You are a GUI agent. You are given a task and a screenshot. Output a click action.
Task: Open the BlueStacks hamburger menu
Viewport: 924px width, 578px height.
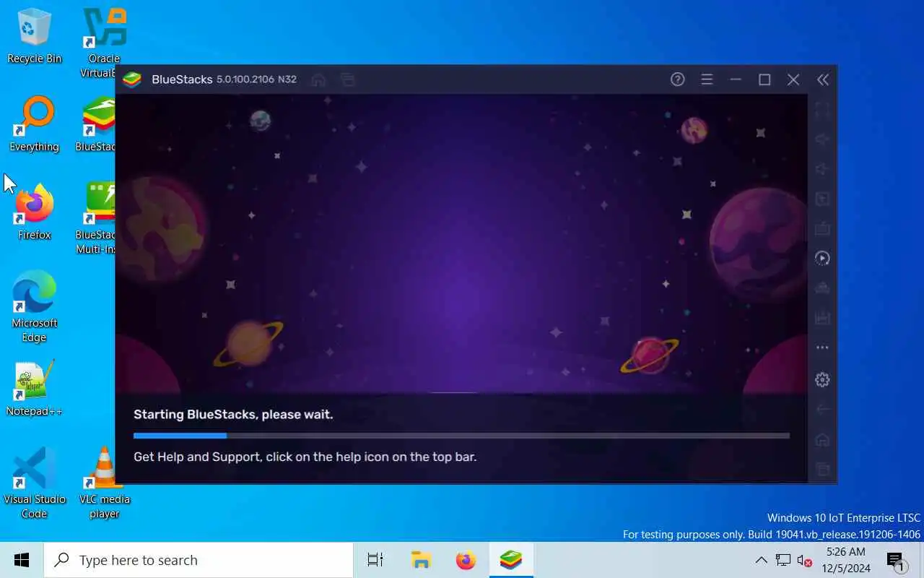coord(707,79)
